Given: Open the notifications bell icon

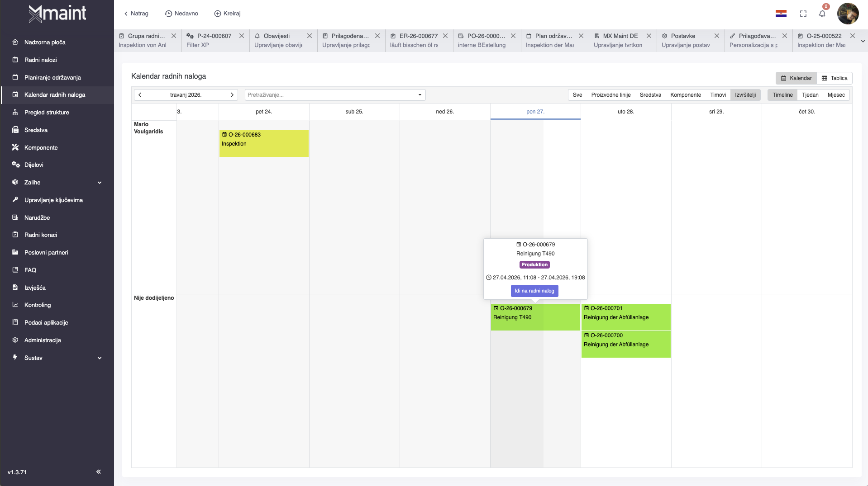Looking at the screenshot, I should (x=822, y=14).
